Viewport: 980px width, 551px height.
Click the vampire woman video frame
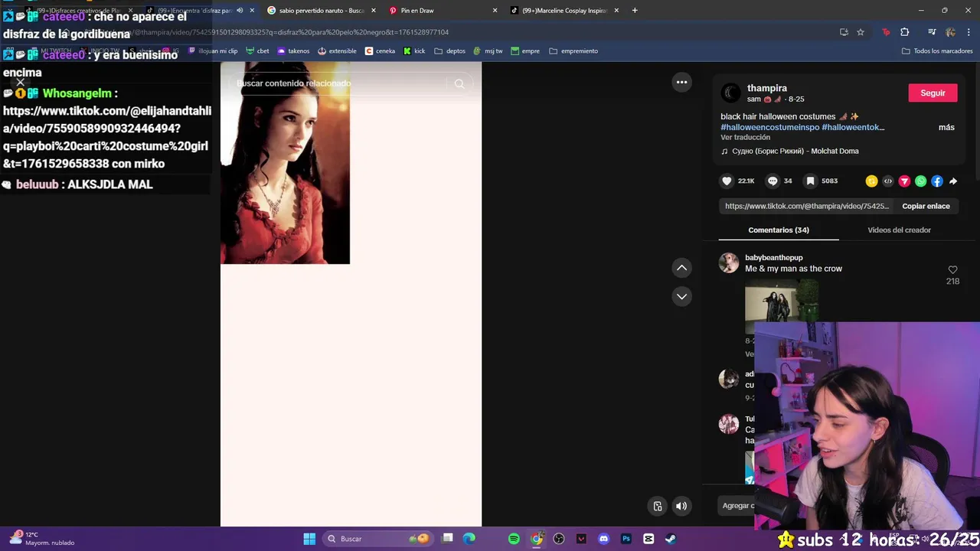pos(285,163)
